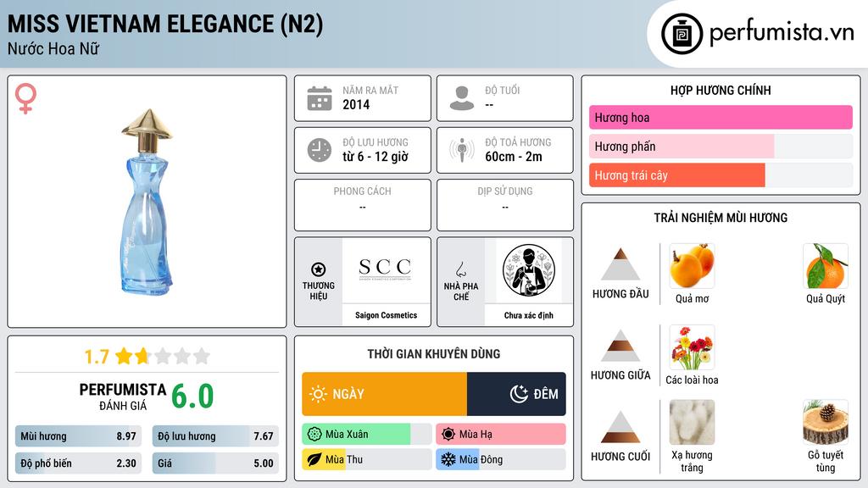Click the Quả mơ note thumbnail
The width and height of the screenshot is (868, 488).
click(x=692, y=266)
